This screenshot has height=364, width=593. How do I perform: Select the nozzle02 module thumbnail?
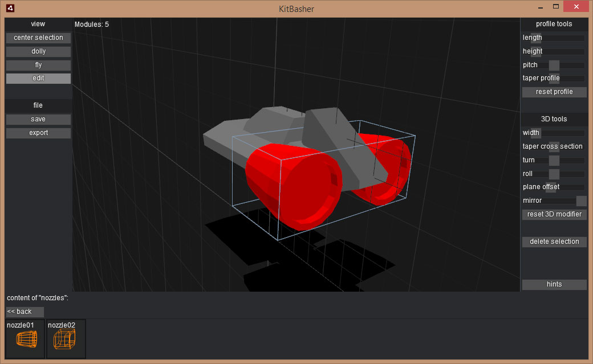point(66,339)
